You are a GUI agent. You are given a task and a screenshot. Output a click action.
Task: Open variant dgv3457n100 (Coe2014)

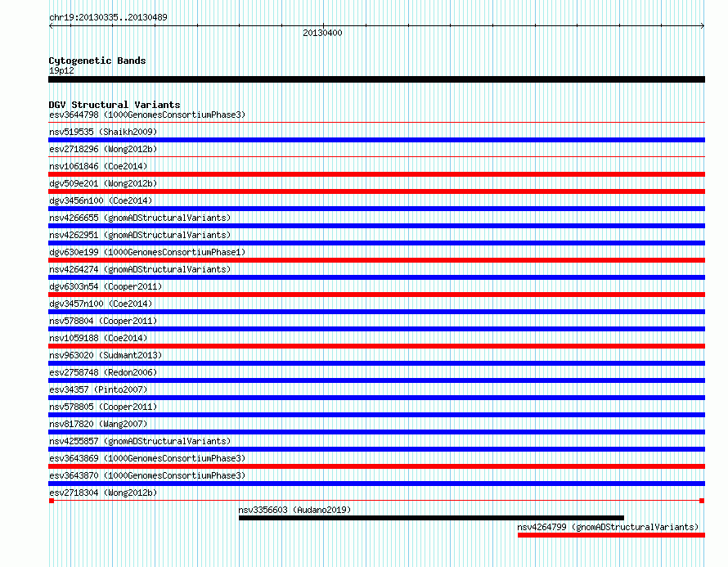[101, 304]
